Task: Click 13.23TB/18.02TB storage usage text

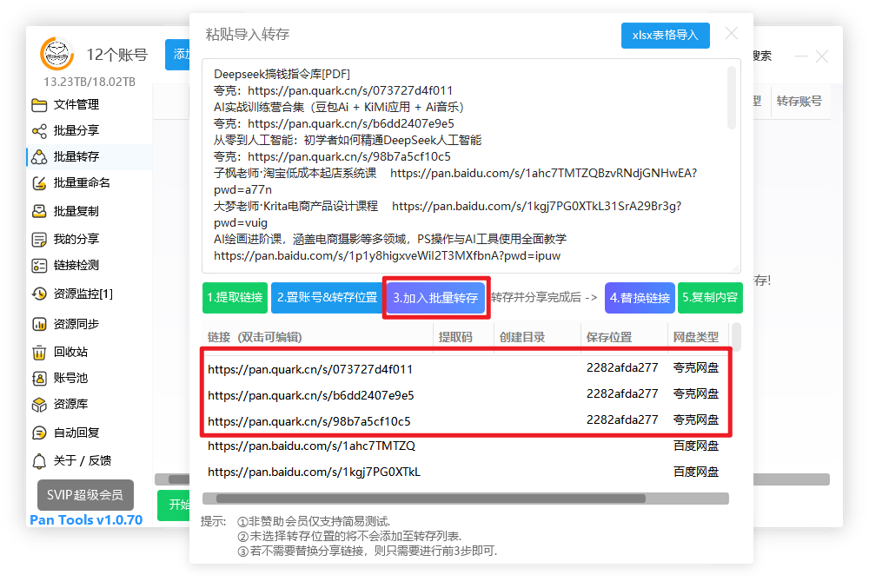Action: [x=90, y=82]
